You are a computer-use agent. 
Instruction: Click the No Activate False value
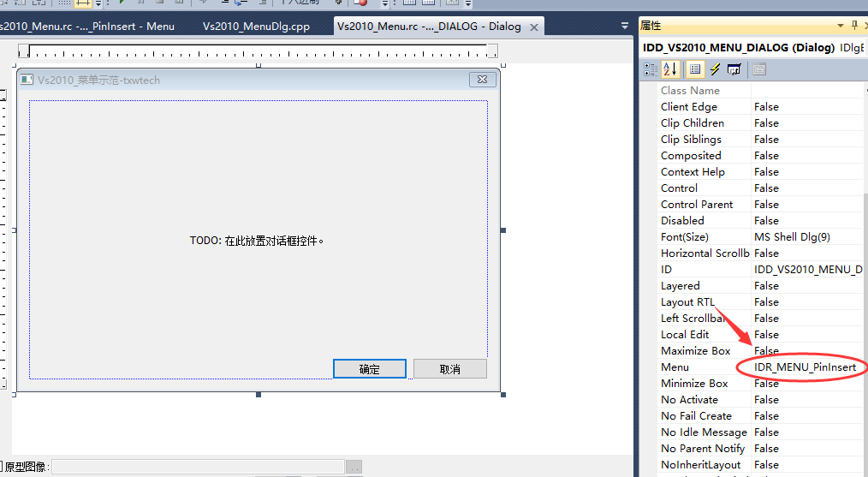[x=766, y=399]
